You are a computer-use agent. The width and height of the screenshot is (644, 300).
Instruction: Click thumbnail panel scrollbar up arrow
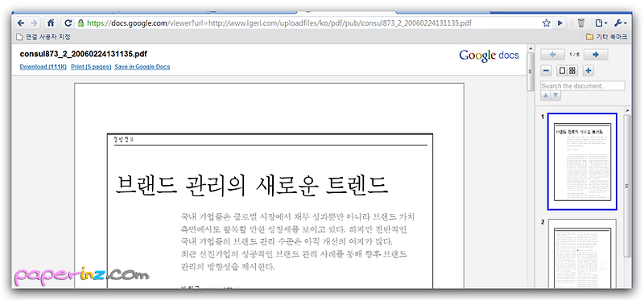(627, 110)
